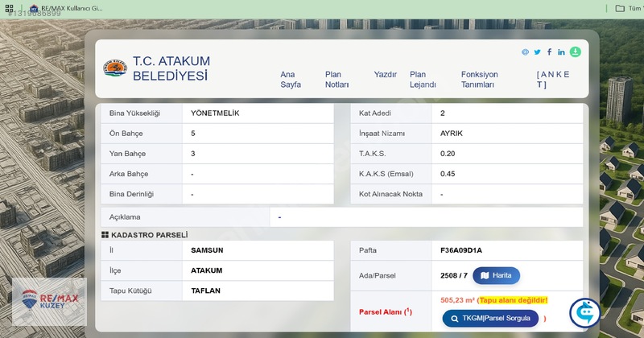Viewport: 644px width, 338px height.
Task: Go to Ana Sayfa menu item
Action: (x=291, y=79)
